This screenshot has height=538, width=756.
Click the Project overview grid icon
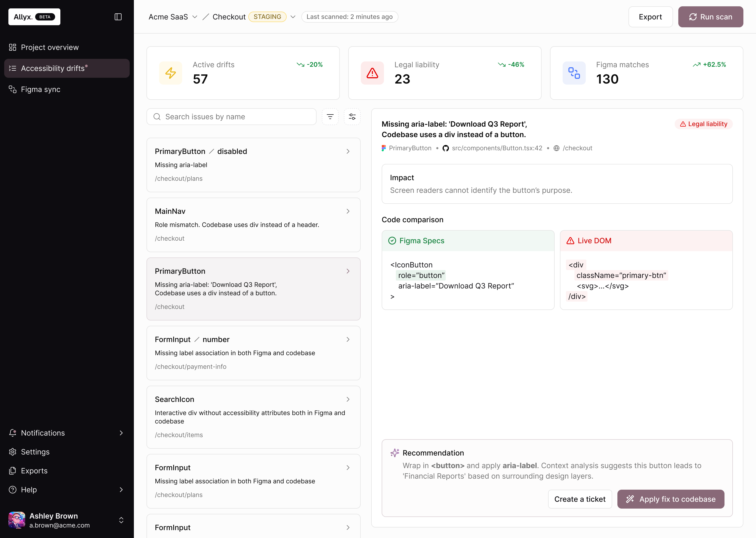point(13,47)
